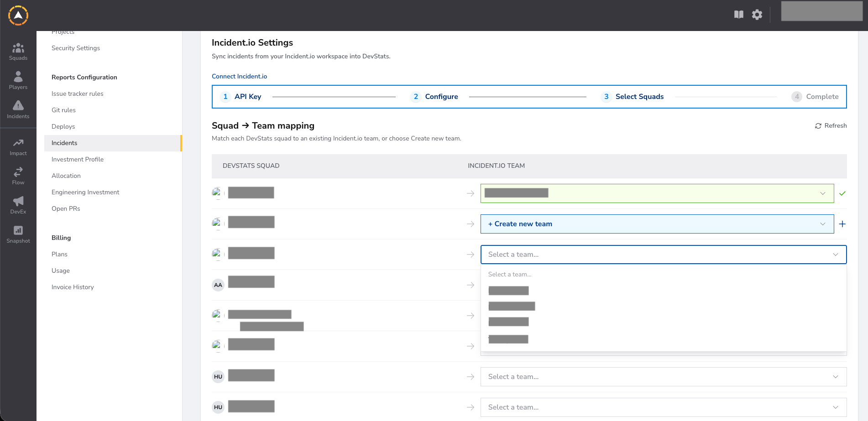Click the DevStats logo icon
This screenshot has height=421, width=868.
[x=18, y=16]
